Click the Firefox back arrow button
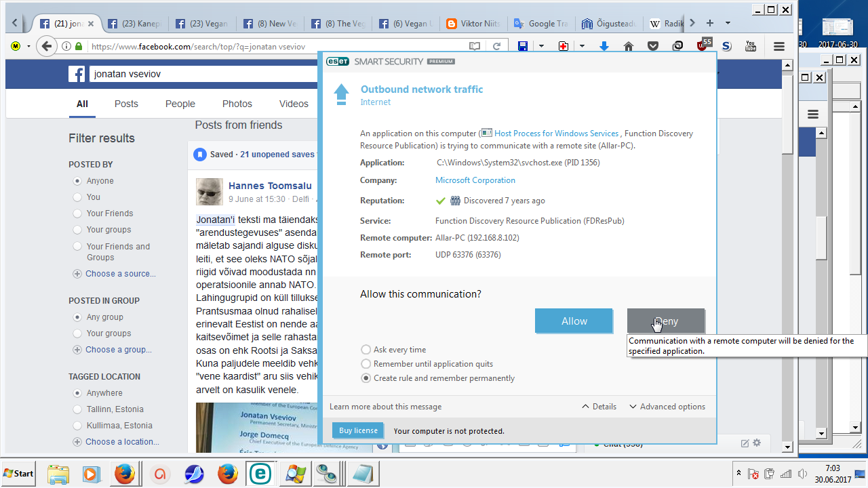 [45, 46]
